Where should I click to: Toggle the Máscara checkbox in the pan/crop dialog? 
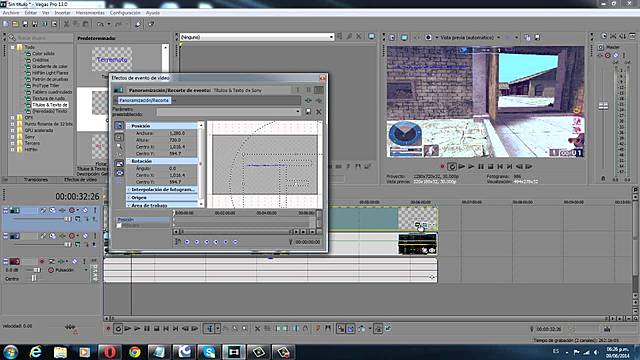(119, 225)
